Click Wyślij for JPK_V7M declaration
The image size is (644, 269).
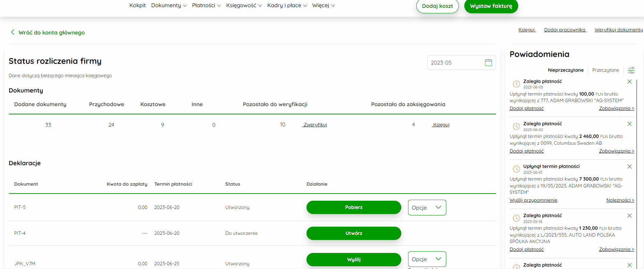tap(354, 259)
